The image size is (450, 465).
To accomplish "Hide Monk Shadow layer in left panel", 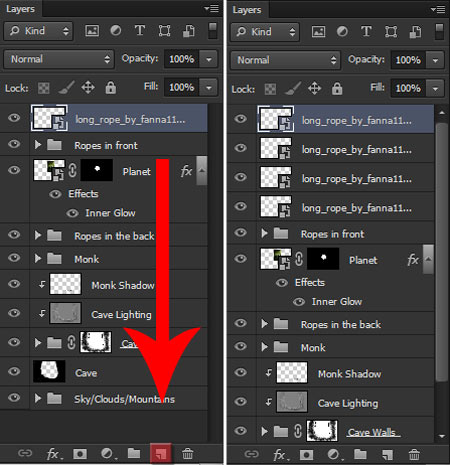I will tap(14, 284).
